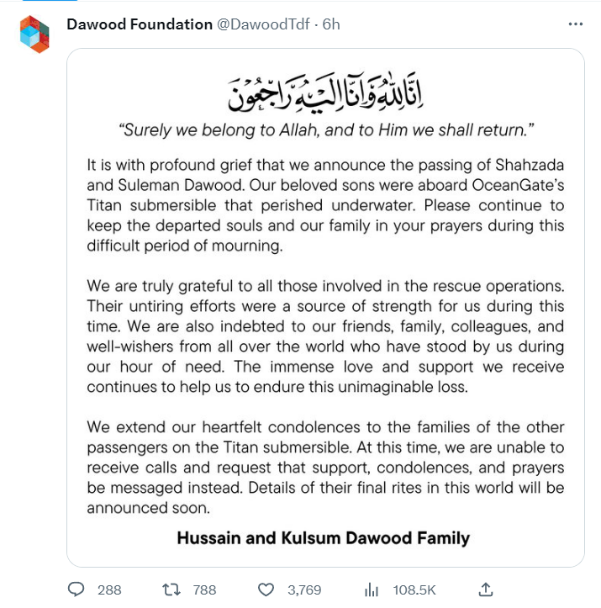Share tweet using upload arrow icon
Screen dimensions: 601x608
point(485,589)
